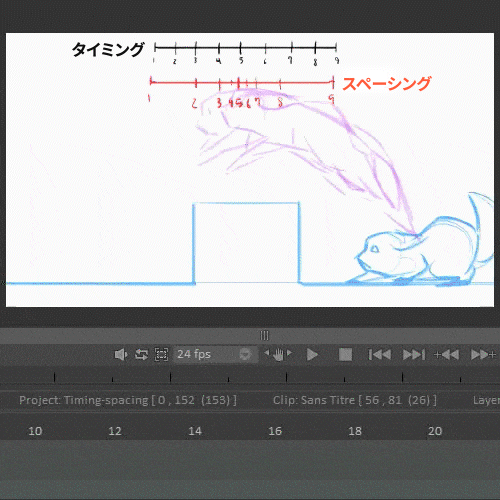
Task: Click the red スペーシング label on canvas
Action: pos(387,84)
